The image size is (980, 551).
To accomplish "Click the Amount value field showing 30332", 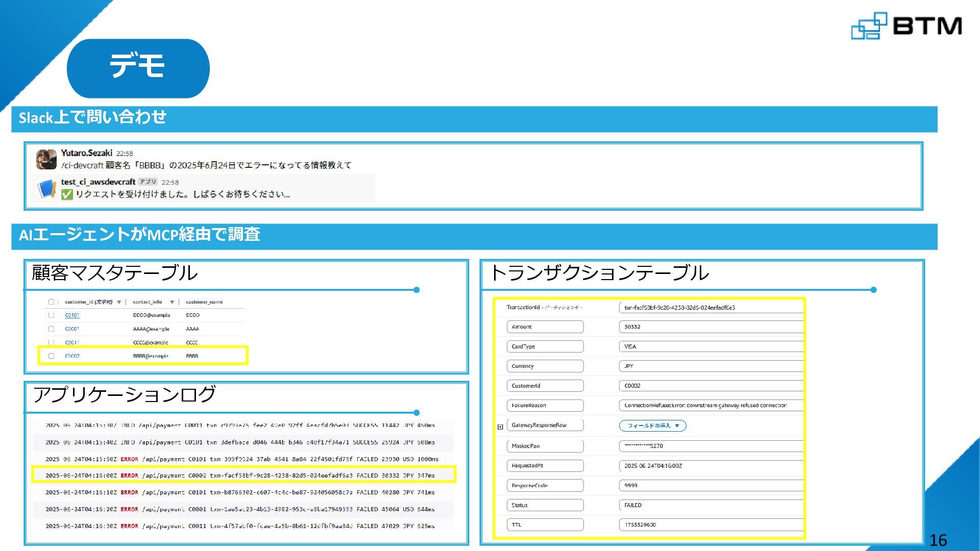I will pyautogui.click(x=710, y=327).
